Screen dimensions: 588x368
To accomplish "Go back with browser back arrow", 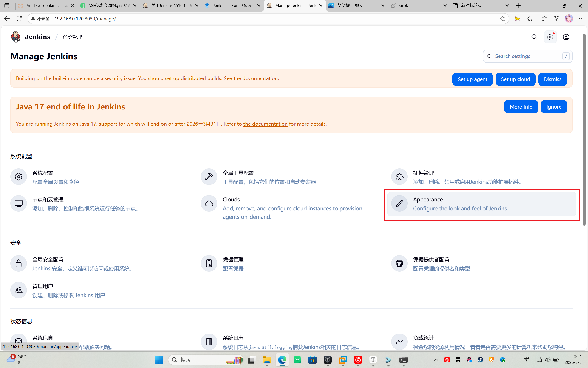I will [x=7, y=18].
